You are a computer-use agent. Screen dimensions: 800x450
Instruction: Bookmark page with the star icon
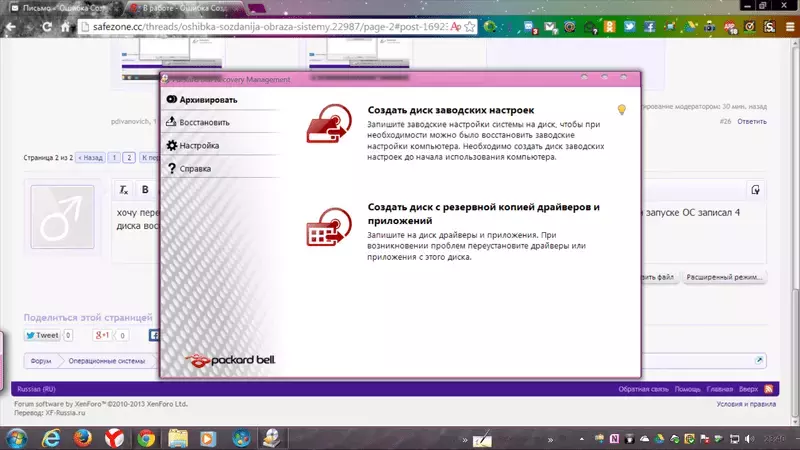[x=469, y=27]
